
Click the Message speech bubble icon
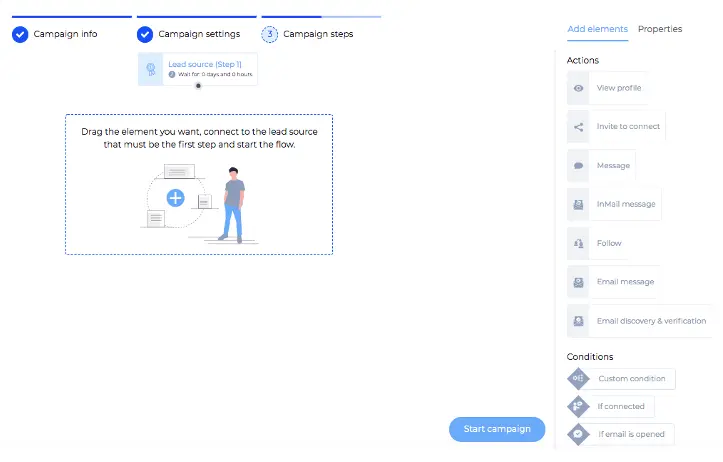coord(578,166)
